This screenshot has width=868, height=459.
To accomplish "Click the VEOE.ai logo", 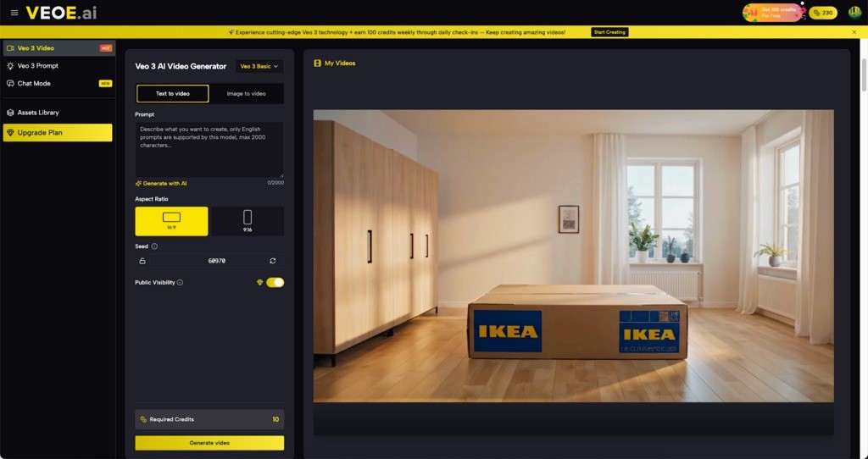I will point(61,13).
